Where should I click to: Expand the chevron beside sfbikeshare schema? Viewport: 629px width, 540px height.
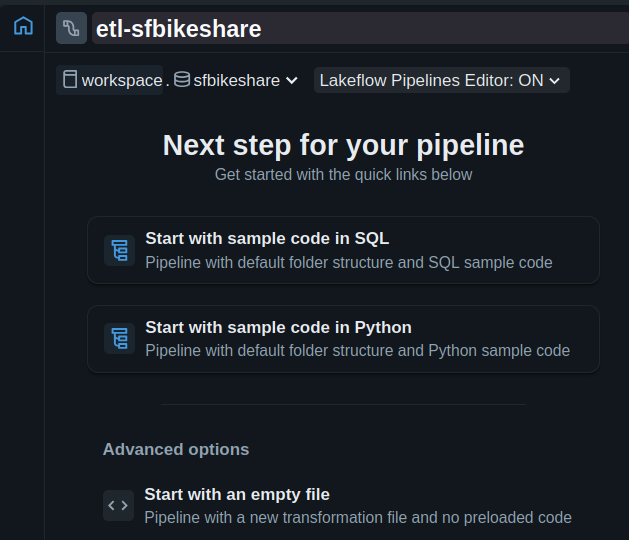292,81
